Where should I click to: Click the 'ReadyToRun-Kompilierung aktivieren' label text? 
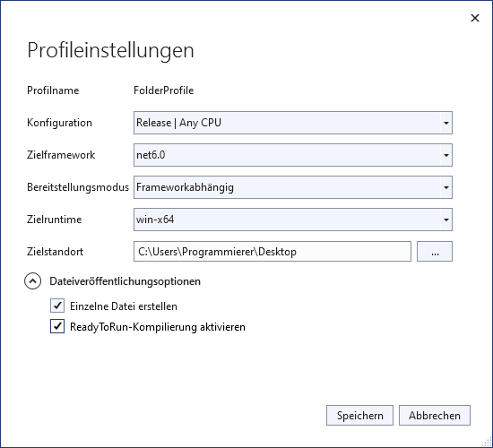[x=158, y=327]
